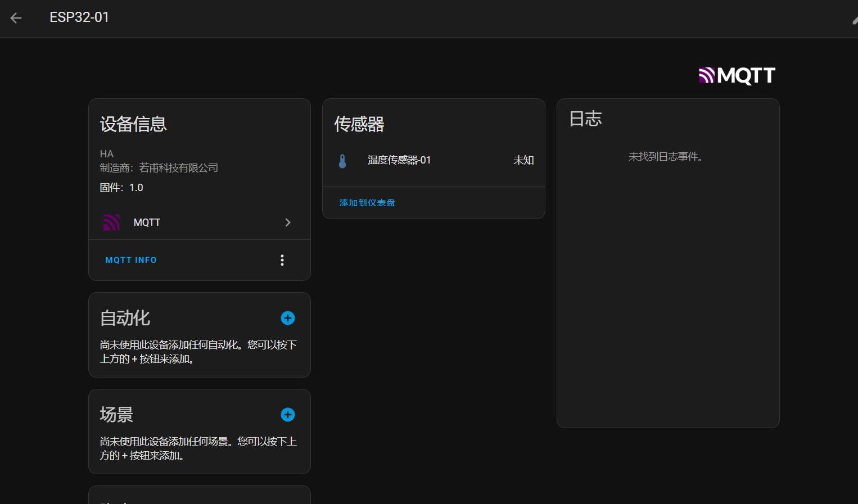Click the ESP32-01 page title
858x504 pixels.
point(79,17)
